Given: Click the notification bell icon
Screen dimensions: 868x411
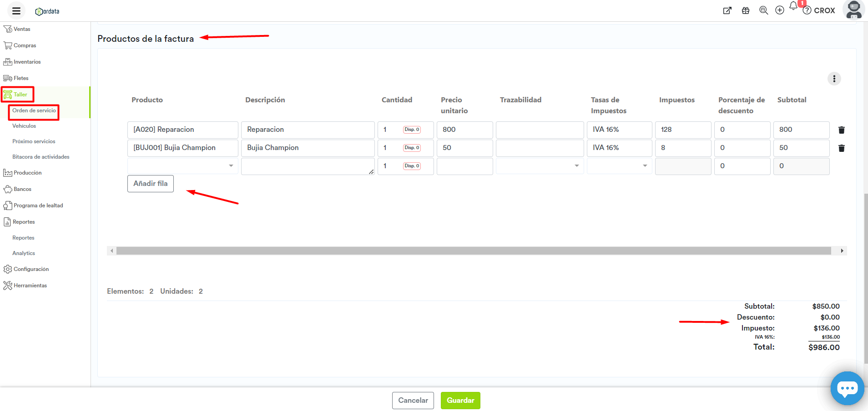Looking at the screenshot, I should tap(793, 6).
